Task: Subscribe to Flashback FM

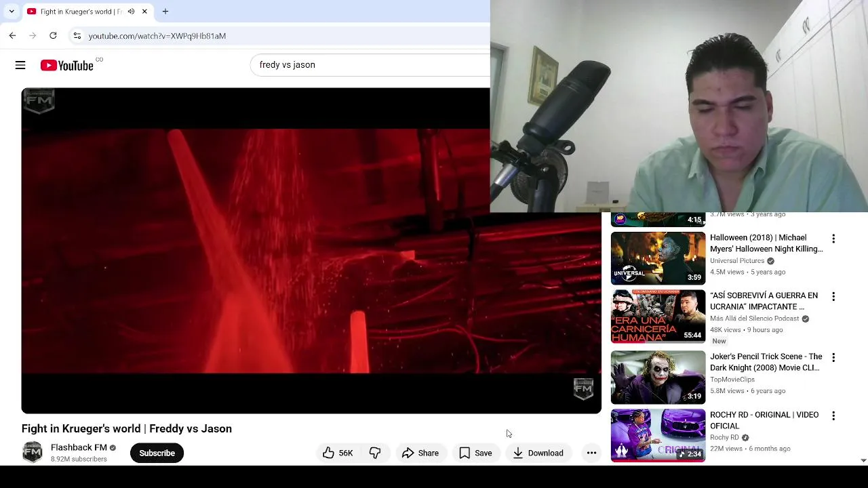Action: tap(157, 453)
